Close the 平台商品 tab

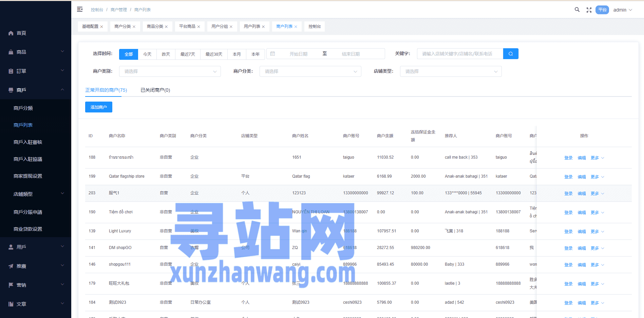tap(198, 26)
